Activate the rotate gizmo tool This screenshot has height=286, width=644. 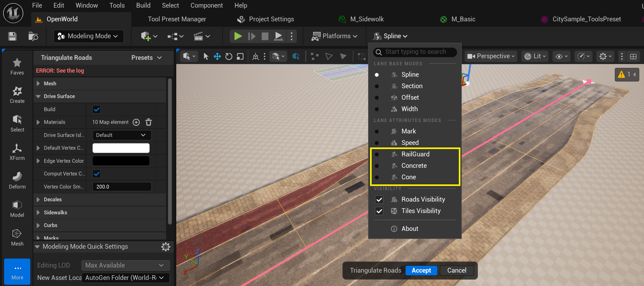[x=229, y=56]
